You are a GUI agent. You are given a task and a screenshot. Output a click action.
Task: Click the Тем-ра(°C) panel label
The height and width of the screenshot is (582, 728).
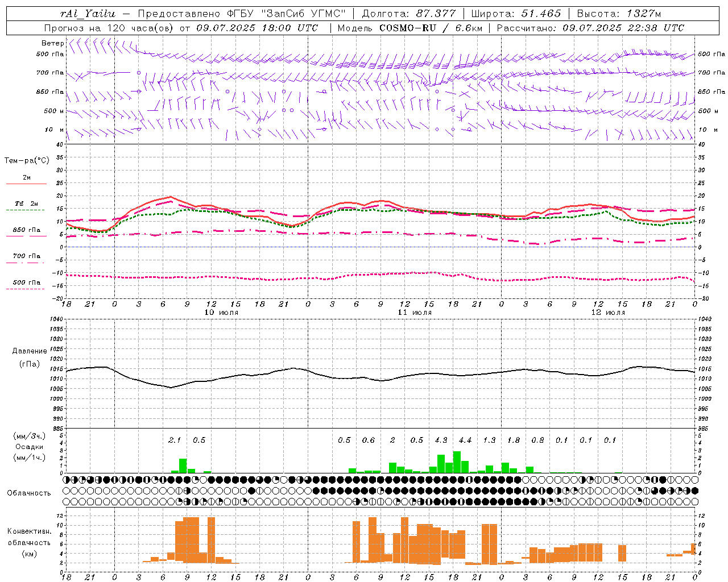[27, 161]
